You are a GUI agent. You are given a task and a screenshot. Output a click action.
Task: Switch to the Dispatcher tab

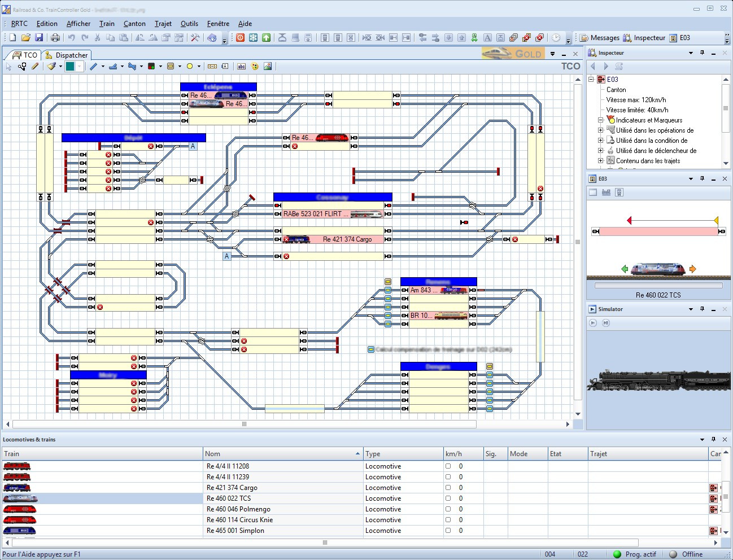coord(67,55)
